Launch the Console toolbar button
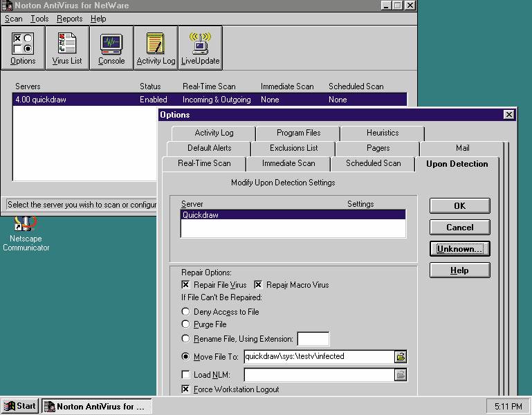The image size is (532, 415). tap(111, 48)
